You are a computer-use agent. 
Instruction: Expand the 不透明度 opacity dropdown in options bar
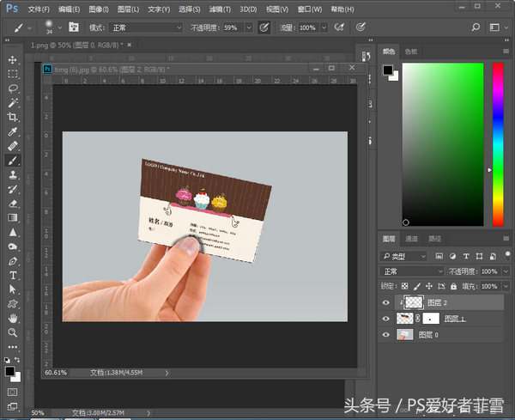247,27
